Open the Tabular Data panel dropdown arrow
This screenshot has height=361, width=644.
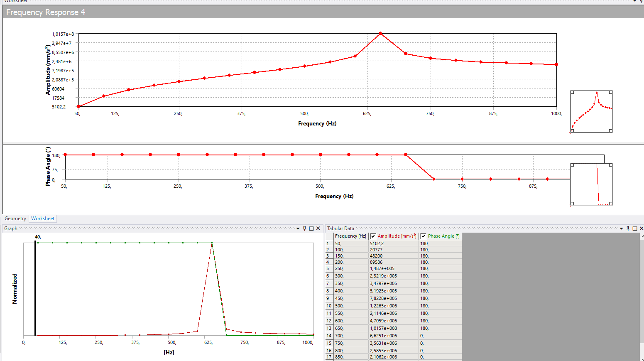tap(621, 228)
